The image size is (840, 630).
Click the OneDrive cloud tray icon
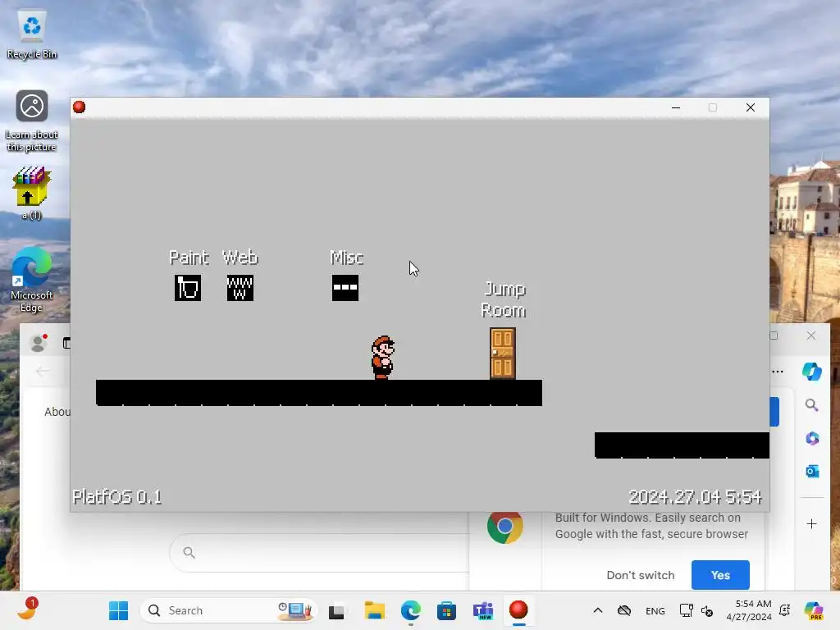[624, 610]
